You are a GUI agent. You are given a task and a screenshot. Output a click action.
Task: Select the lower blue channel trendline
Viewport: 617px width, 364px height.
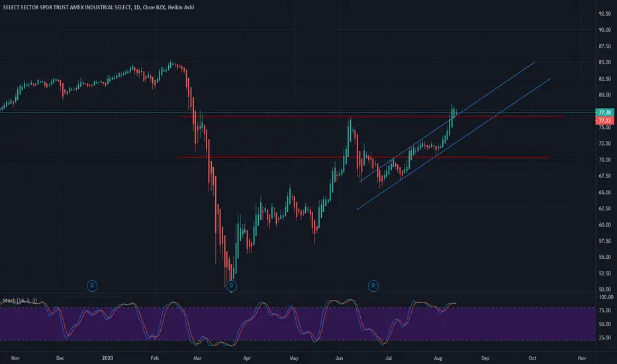pos(453,144)
